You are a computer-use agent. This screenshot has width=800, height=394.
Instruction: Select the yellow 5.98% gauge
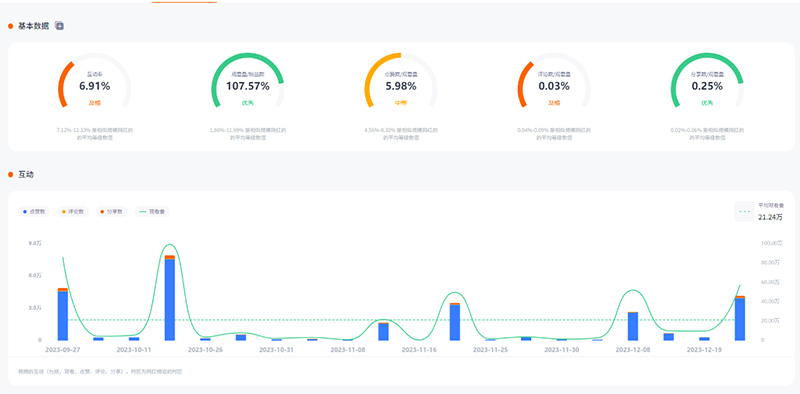click(401, 81)
